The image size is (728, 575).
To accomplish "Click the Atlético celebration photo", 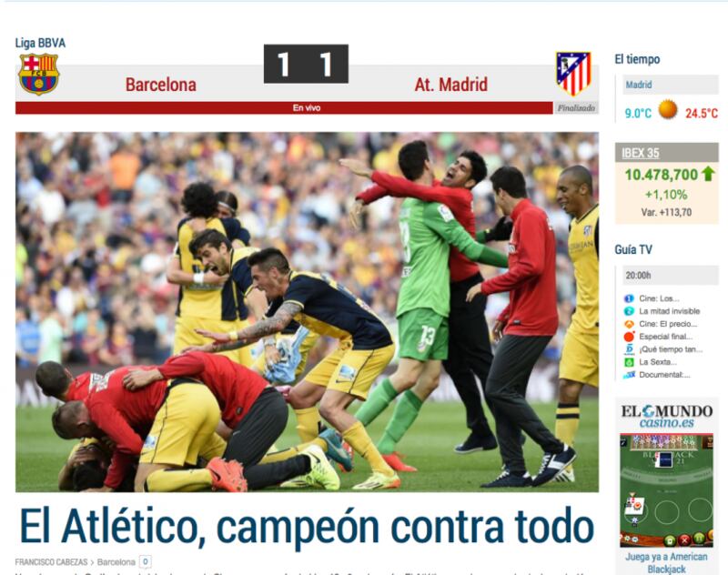I will [x=307, y=312].
